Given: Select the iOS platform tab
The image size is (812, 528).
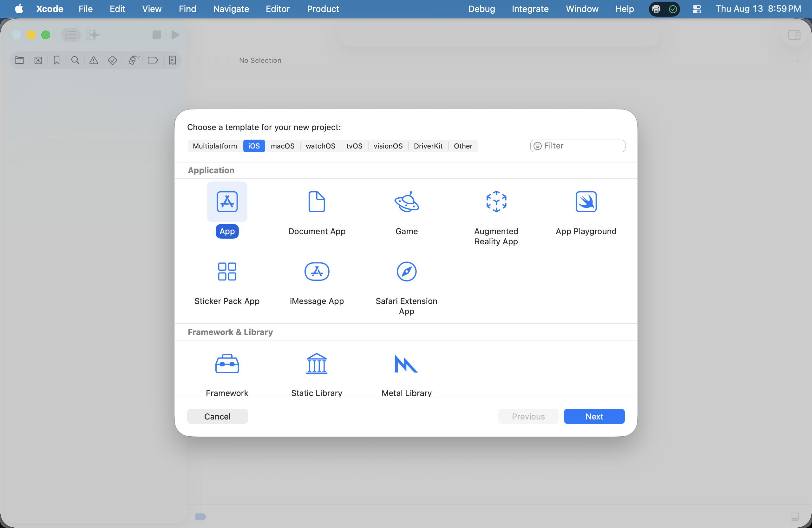Looking at the screenshot, I should click(254, 146).
